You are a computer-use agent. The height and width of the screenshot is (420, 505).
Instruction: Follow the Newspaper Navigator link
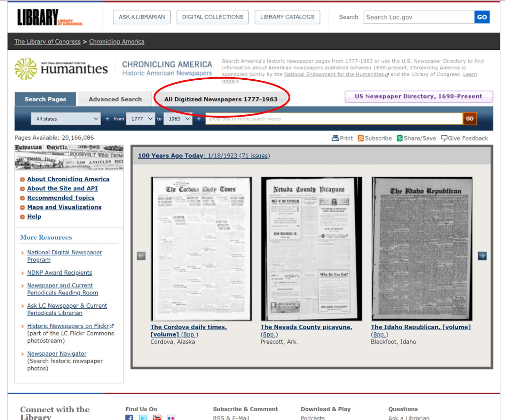(56, 354)
